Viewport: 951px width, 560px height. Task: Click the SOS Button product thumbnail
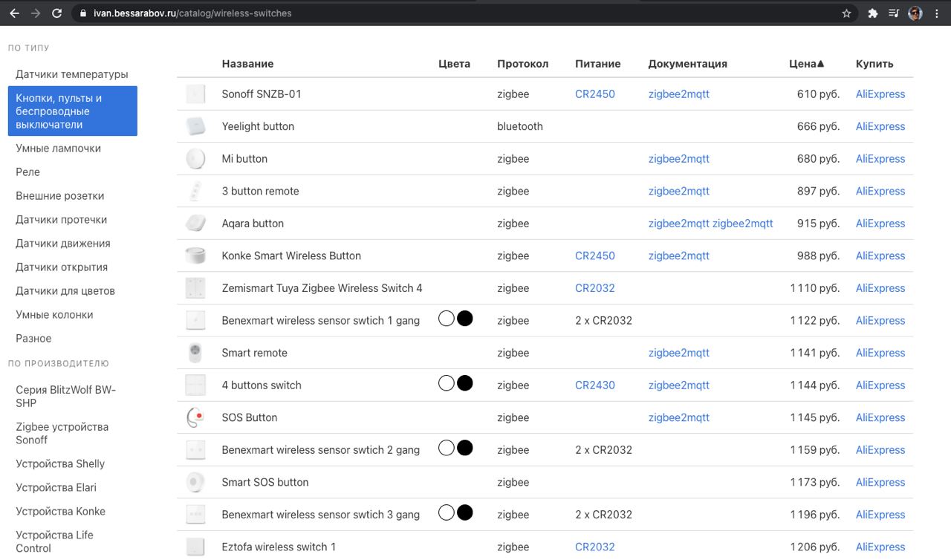[195, 417]
